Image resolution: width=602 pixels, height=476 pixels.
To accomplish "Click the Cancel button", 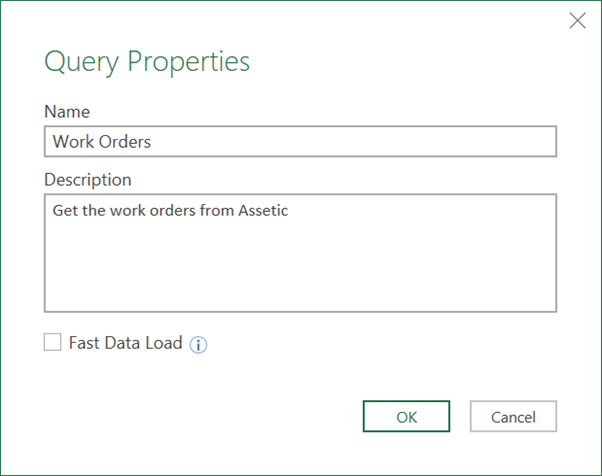I will point(513,416).
